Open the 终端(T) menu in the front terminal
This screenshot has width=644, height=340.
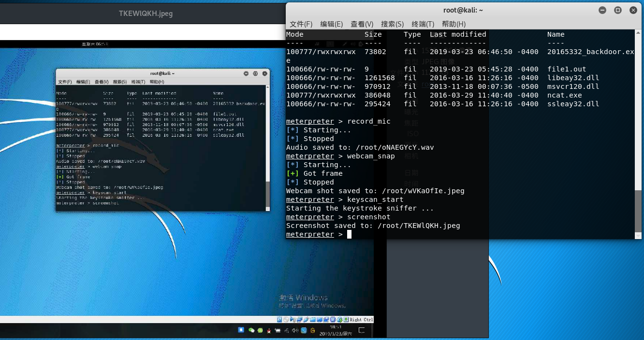tap(423, 24)
